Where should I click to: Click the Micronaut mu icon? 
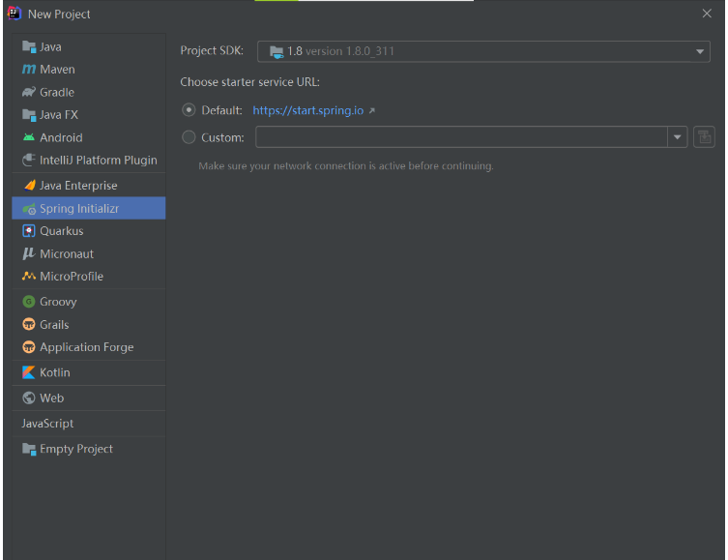(x=29, y=253)
